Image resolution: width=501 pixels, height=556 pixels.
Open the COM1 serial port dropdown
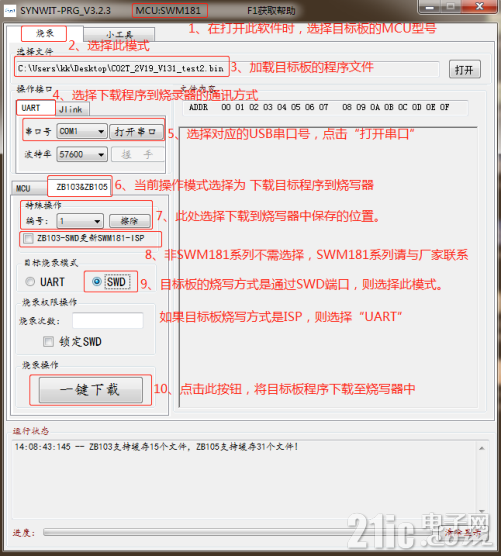82,132
